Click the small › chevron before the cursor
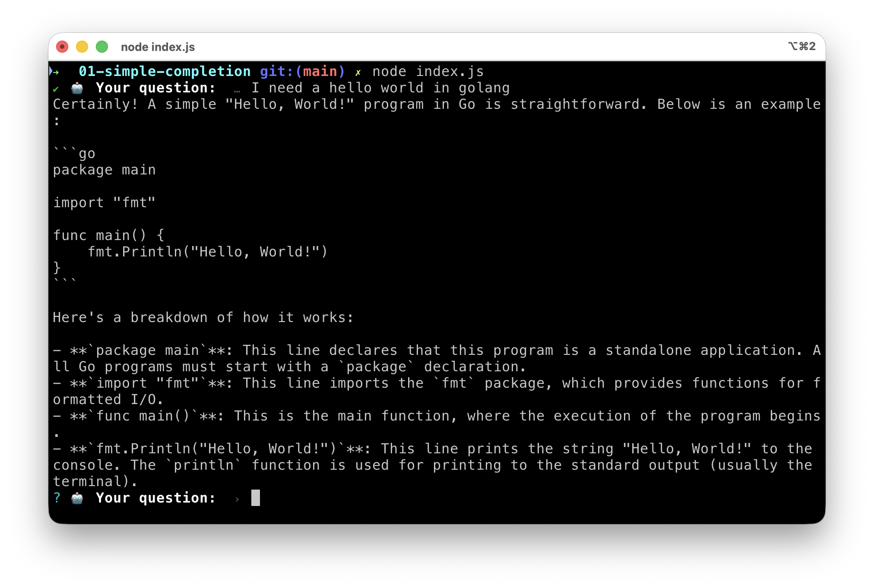Image resolution: width=874 pixels, height=588 pixels. click(x=237, y=499)
